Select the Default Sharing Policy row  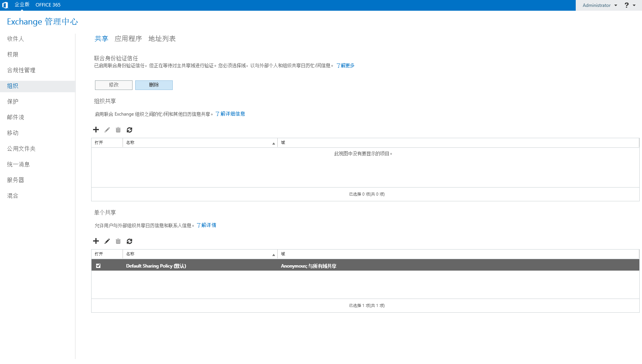click(365, 265)
